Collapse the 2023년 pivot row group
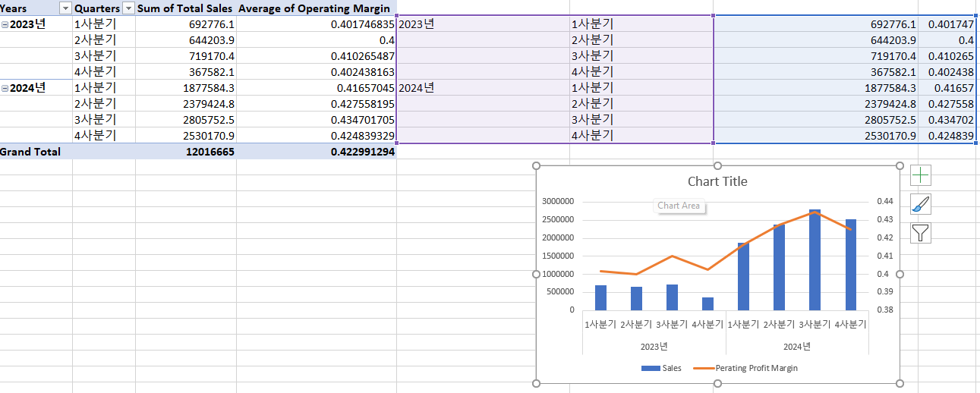The height and width of the screenshot is (393, 980). [5, 24]
